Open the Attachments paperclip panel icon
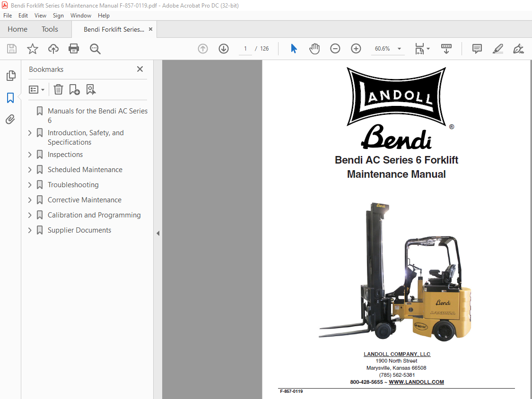The image size is (532, 399). click(10, 120)
